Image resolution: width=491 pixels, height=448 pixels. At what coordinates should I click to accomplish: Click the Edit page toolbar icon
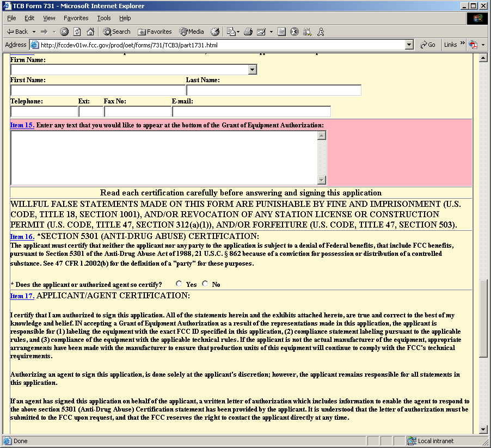point(261,32)
